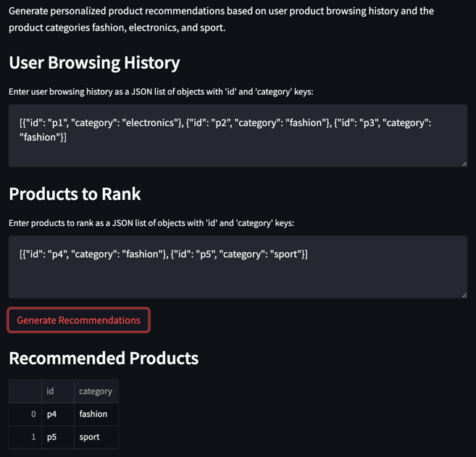This screenshot has width=476, height=457.
Task: Click the User Browsing History heading
Action: 94,63
